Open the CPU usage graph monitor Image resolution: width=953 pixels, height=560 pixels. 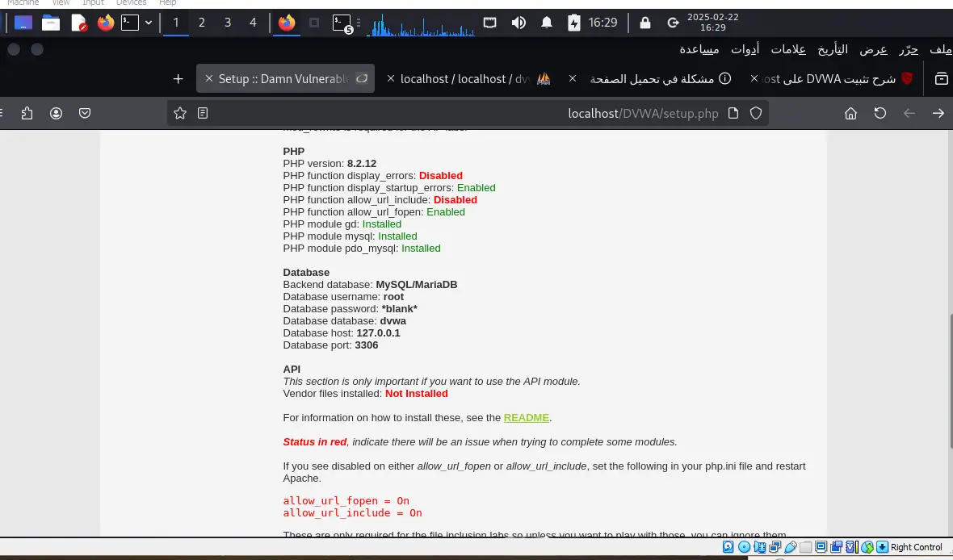(422, 24)
